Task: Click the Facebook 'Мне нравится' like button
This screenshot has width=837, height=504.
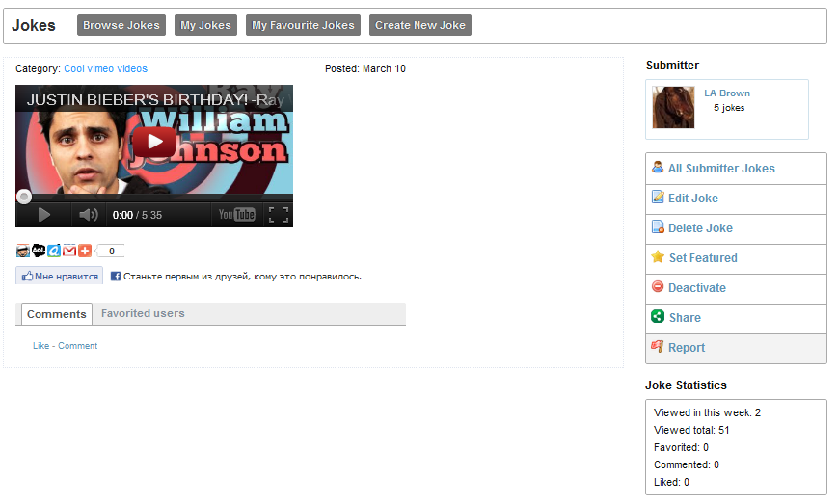Action: (x=59, y=276)
